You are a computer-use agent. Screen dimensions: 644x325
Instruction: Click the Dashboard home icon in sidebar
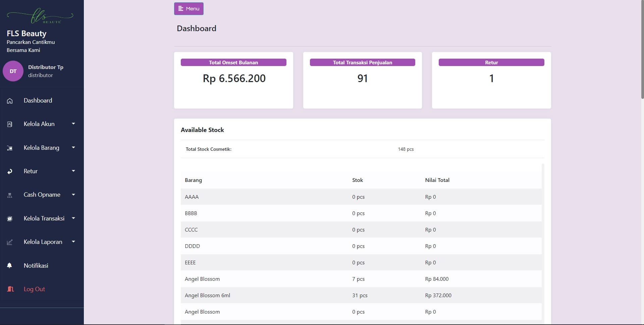[x=10, y=101]
